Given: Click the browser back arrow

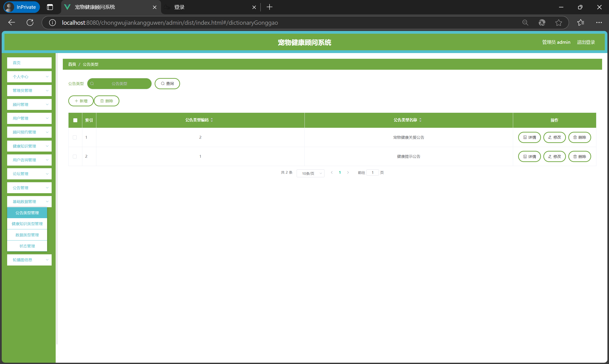Looking at the screenshot, I should click(11, 23).
